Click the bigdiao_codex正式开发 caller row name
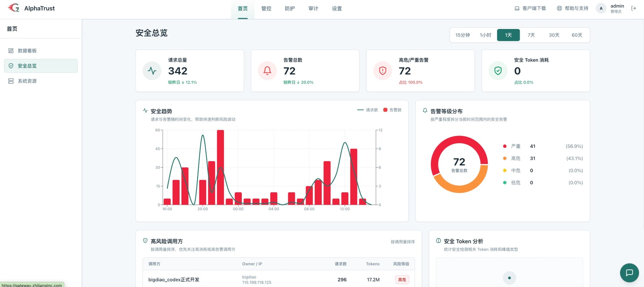 (x=174, y=279)
